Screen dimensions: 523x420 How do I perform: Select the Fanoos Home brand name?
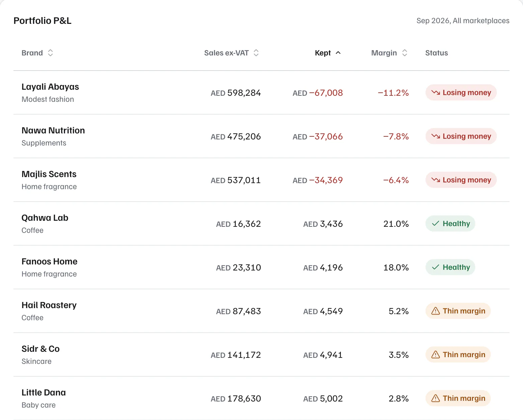click(x=49, y=261)
